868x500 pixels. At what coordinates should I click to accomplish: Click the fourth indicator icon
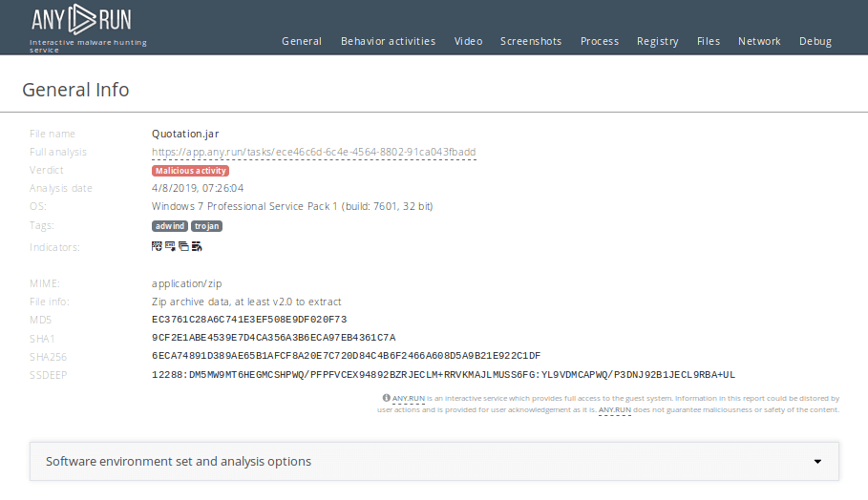pyautogui.click(x=196, y=246)
